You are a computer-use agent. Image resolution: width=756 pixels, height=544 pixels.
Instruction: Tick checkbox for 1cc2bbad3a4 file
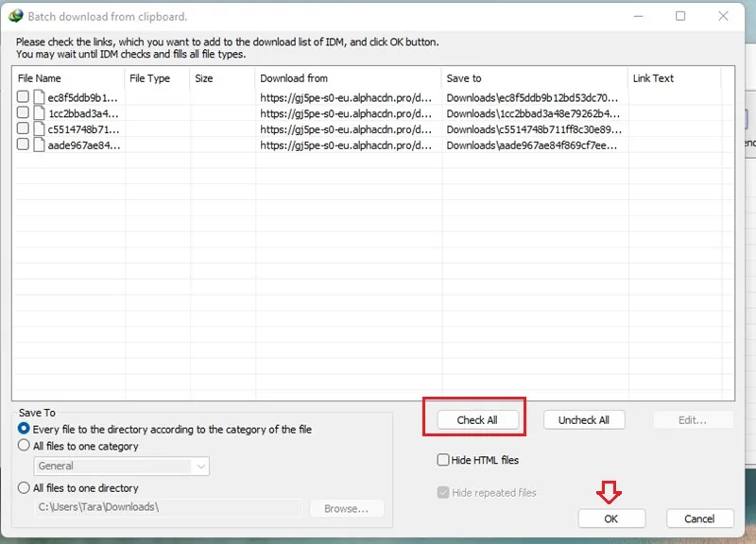23,112
